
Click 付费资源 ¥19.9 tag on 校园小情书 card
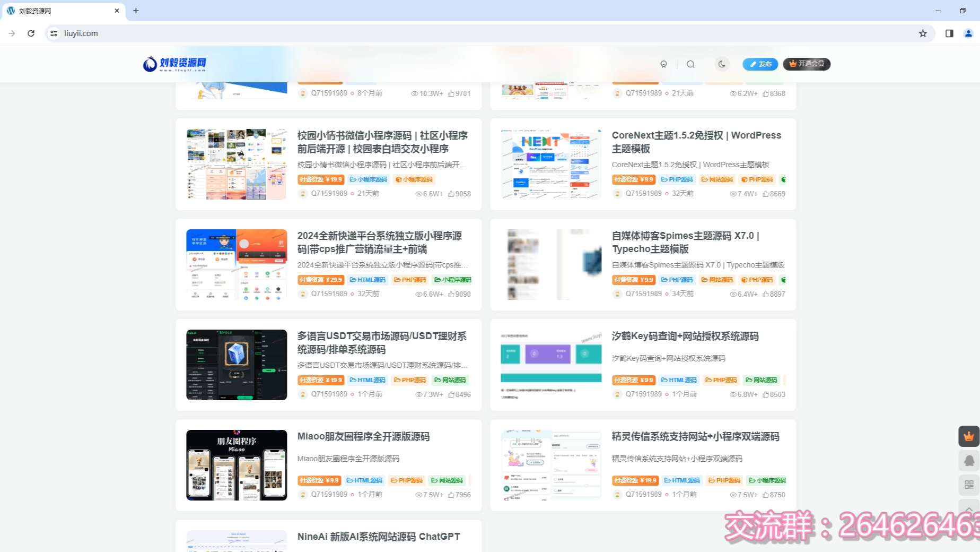pos(321,179)
